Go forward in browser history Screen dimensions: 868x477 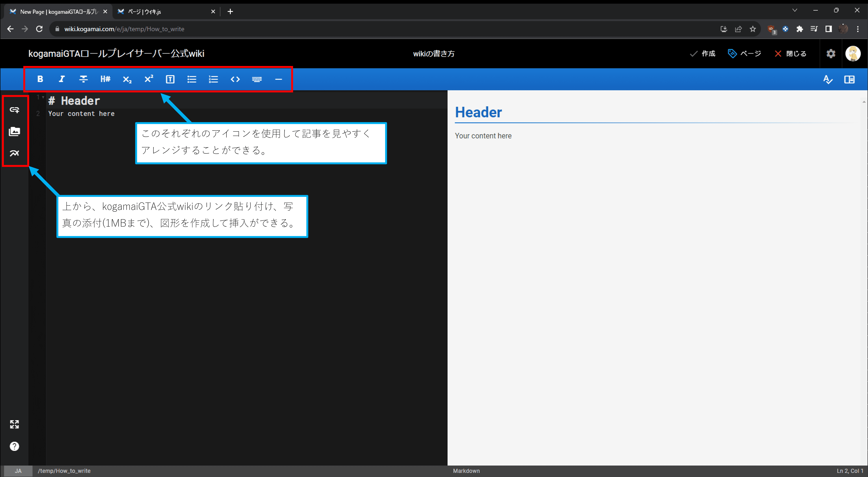pos(25,29)
